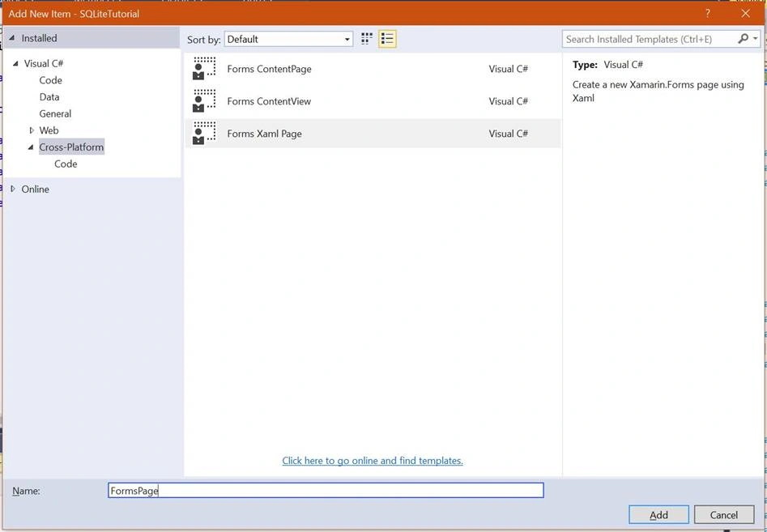Select the Forms ContentView template icon
This screenshot has width=767, height=532.
[204, 100]
